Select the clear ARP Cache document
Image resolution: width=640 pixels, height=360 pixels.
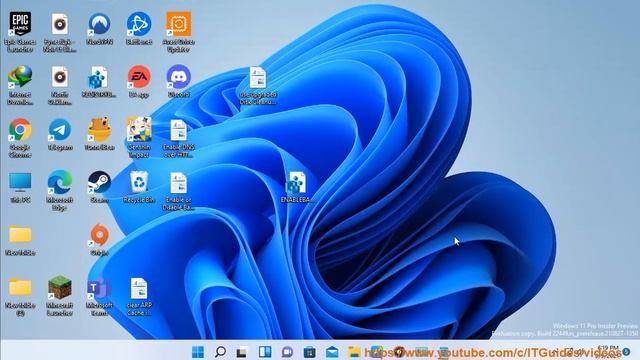click(139, 297)
